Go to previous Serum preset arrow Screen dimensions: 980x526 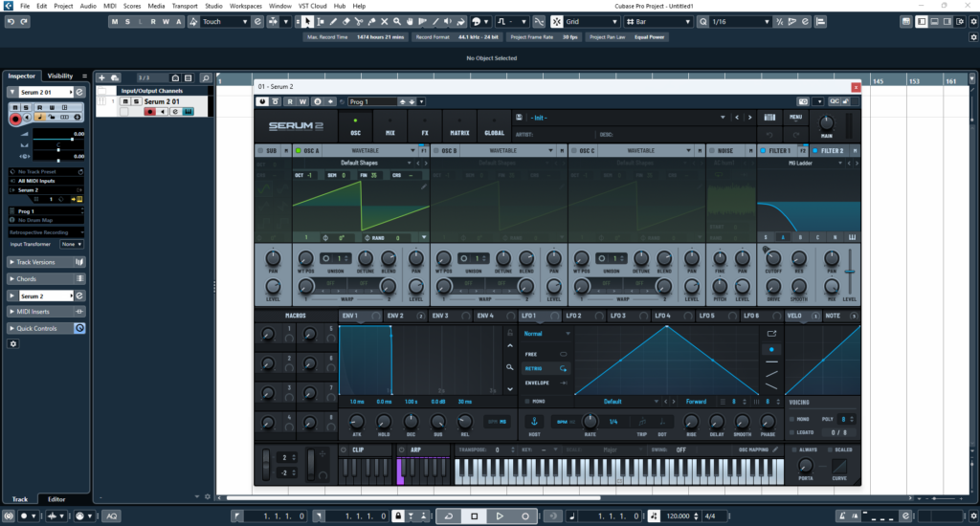[737, 118]
